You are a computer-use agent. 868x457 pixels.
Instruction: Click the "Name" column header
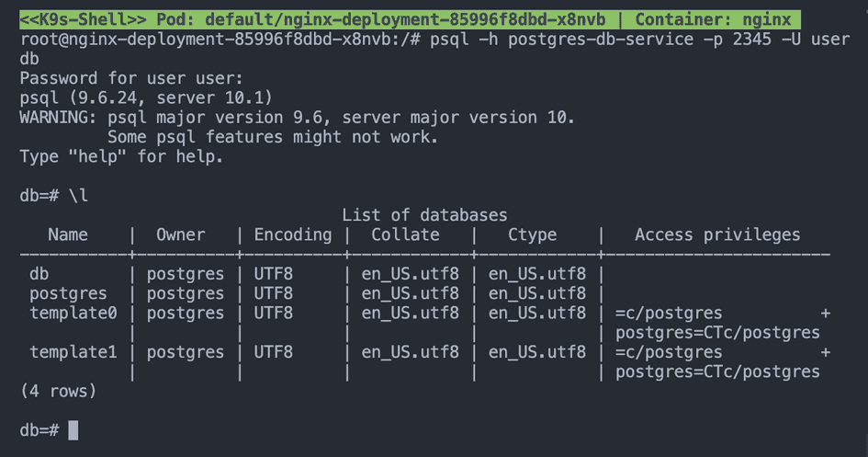tap(68, 235)
